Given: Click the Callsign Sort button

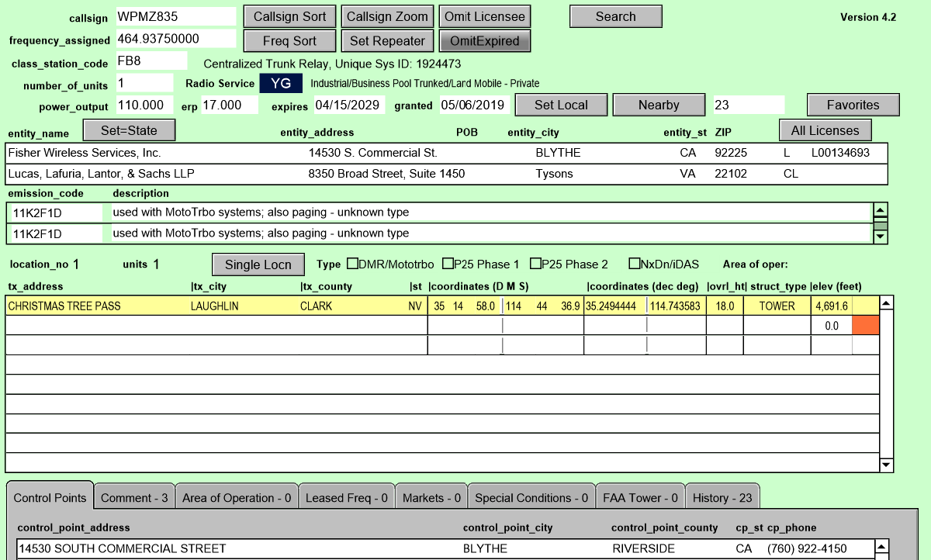Looking at the screenshot, I should tap(289, 16).
